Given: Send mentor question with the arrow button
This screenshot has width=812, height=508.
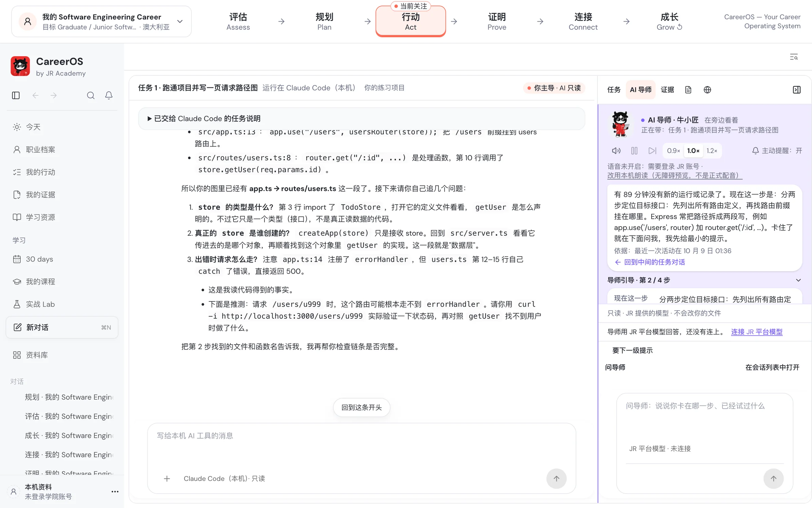Looking at the screenshot, I should point(773,479).
